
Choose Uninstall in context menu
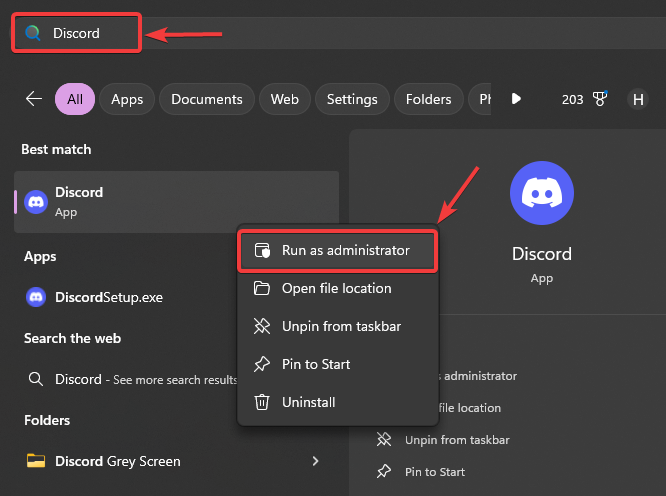point(338,402)
